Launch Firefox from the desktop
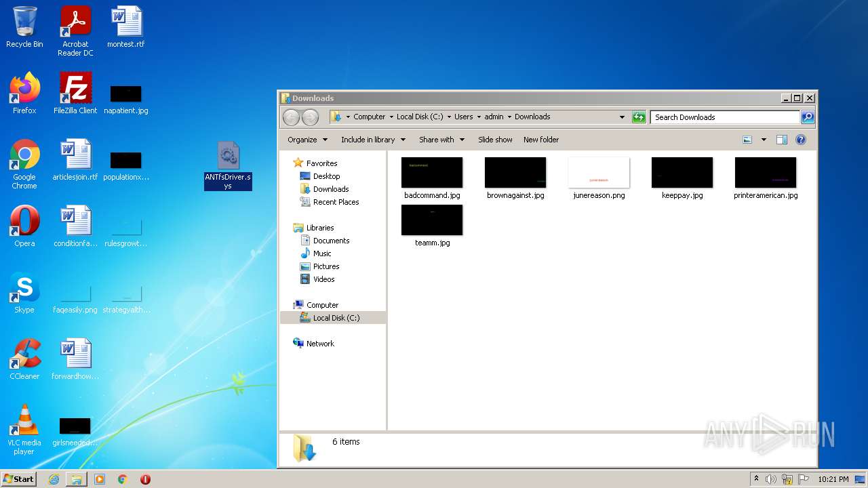This screenshot has height=488, width=868. click(x=24, y=94)
